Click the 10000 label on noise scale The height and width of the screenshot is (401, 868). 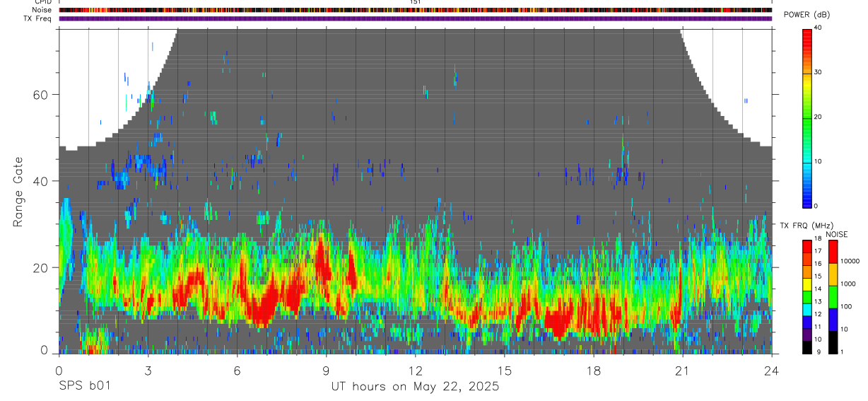coord(850,261)
